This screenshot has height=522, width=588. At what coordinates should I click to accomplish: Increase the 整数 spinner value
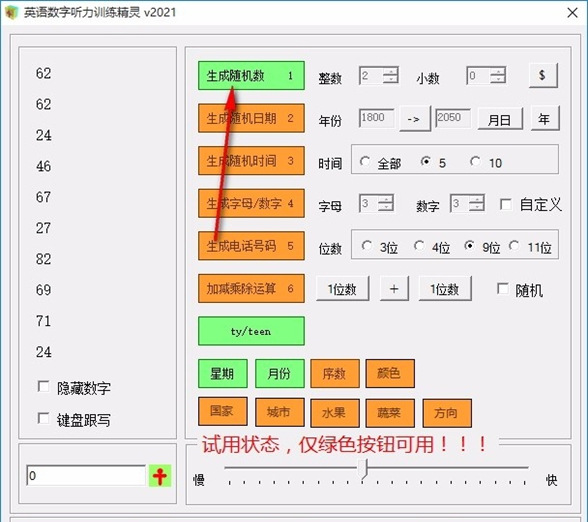[390, 71]
